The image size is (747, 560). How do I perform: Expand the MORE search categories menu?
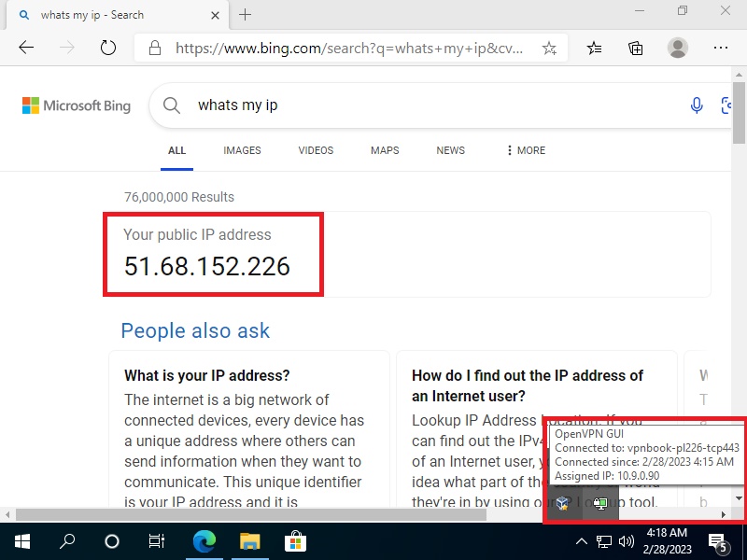click(526, 150)
